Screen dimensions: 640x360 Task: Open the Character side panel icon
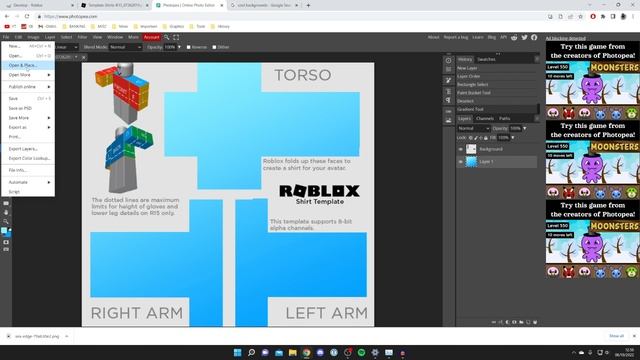coord(448,91)
